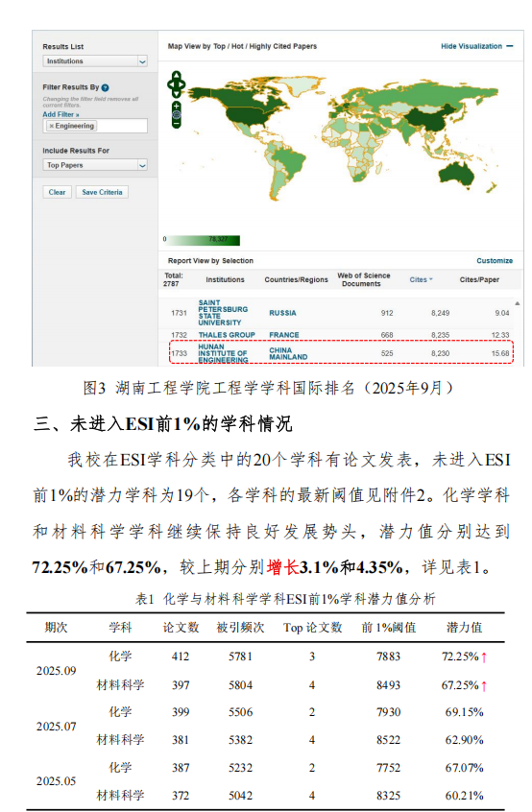Click the documents value 912
The image size is (532, 812).
click(387, 313)
